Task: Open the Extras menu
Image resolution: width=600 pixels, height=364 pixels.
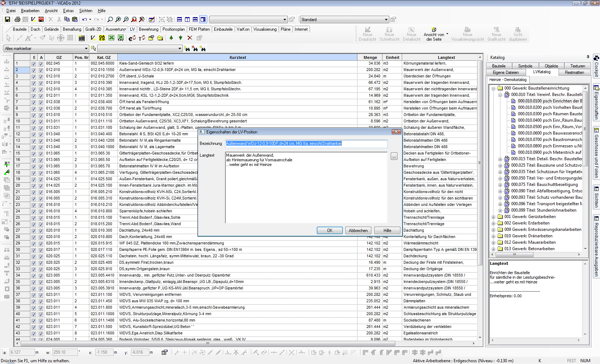Action: 68,11
